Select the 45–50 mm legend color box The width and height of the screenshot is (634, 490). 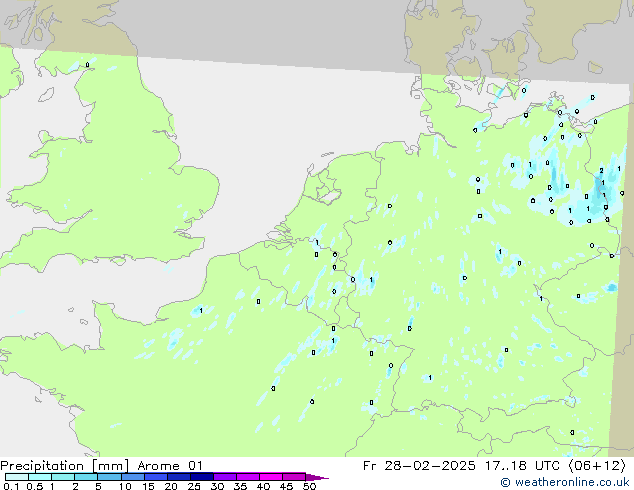(x=294, y=477)
